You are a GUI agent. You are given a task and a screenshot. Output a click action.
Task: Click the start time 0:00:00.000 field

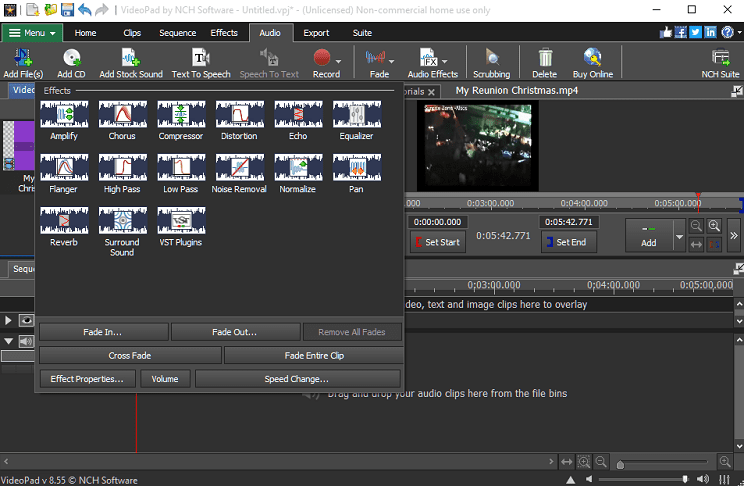point(437,222)
